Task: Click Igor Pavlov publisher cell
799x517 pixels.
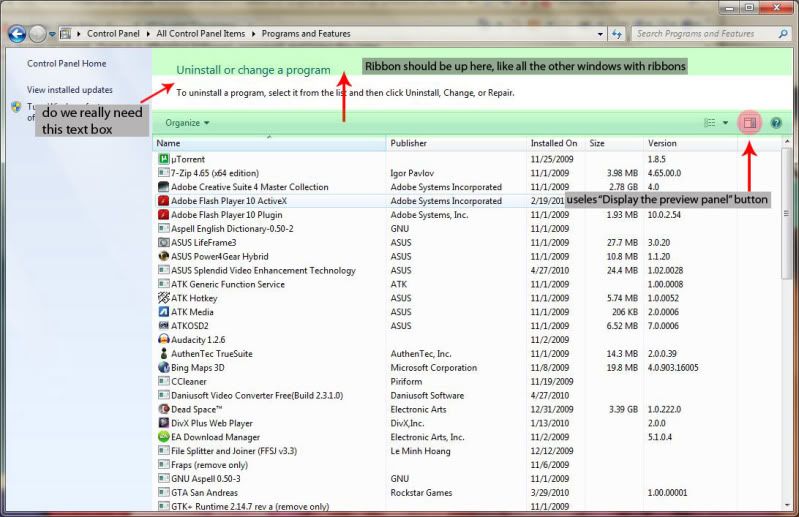Action: (412, 173)
